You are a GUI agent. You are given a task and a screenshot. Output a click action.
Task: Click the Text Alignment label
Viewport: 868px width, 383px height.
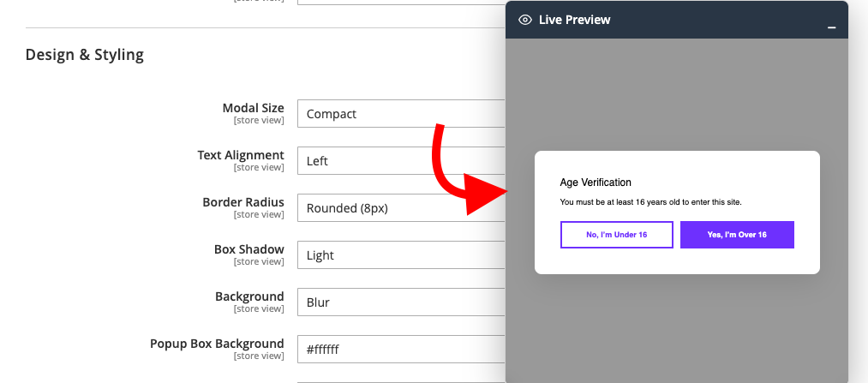click(241, 155)
